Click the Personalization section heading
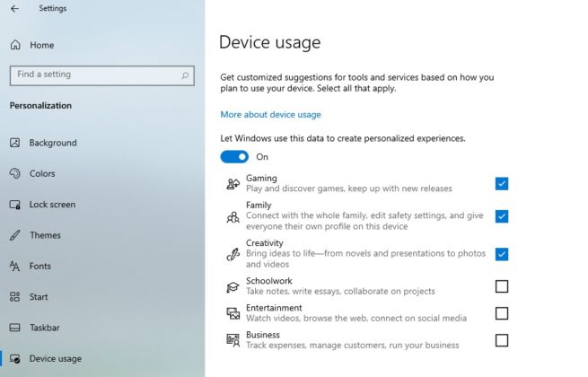Screen dimensions: 588x377 click(x=40, y=105)
